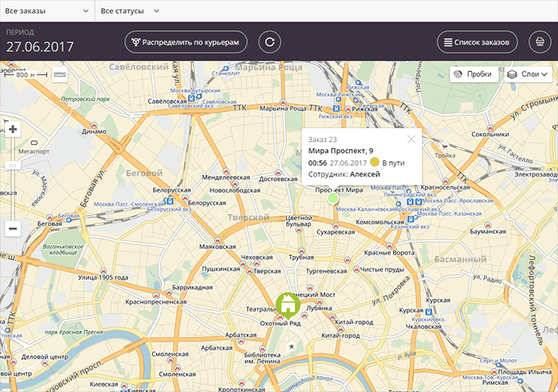
Task: Click the green order marker at Проспект Мира
Action: [x=332, y=197]
